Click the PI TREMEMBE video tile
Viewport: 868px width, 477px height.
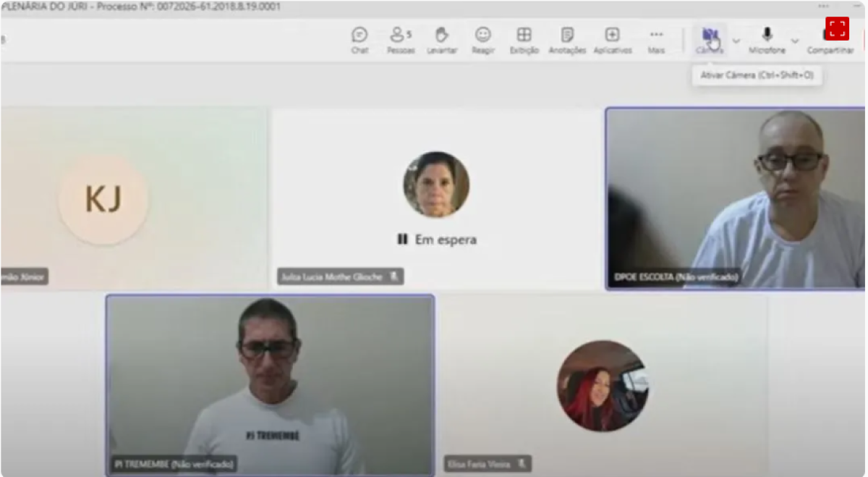[x=270, y=384]
